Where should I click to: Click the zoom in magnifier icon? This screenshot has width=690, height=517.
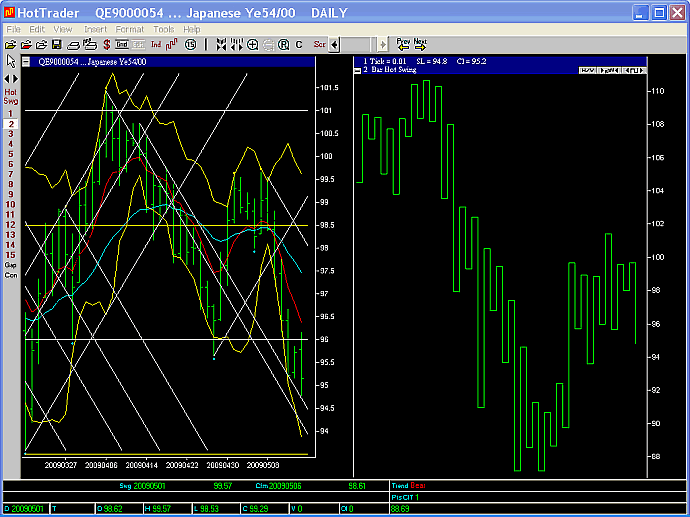click(253, 44)
